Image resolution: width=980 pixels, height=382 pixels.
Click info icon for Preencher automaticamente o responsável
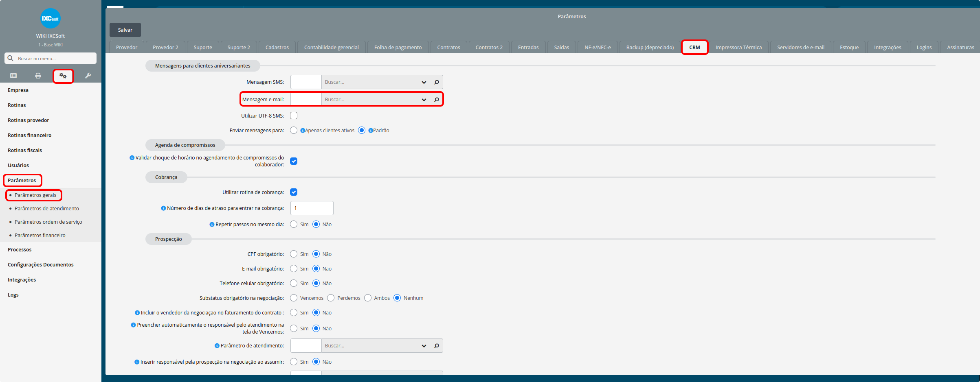[x=133, y=325]
